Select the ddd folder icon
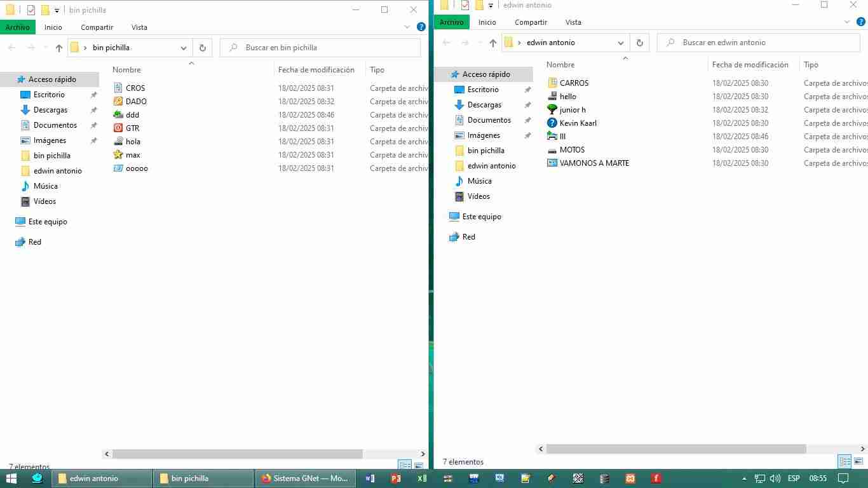Viewport: 868px width, 488px height. 118,115
